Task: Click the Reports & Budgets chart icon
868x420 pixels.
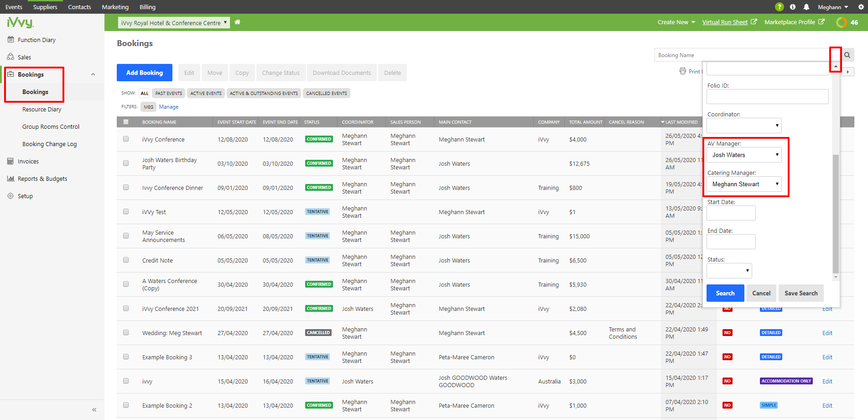Action: coord(10,178)
